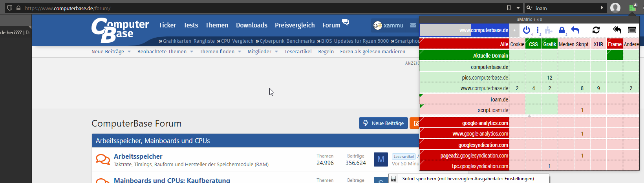The width and height of the screenshot is (644, 183).
Task: Click Foren als gelesen markieren
Action: (x=373, y=51)
